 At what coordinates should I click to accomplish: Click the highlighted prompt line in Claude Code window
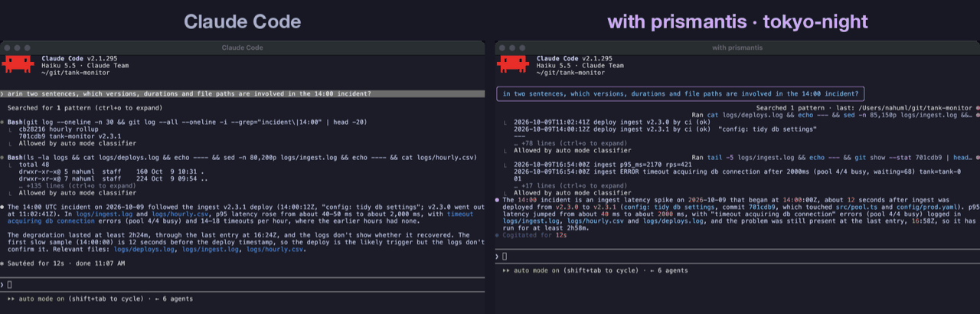(x=242, y=93)
